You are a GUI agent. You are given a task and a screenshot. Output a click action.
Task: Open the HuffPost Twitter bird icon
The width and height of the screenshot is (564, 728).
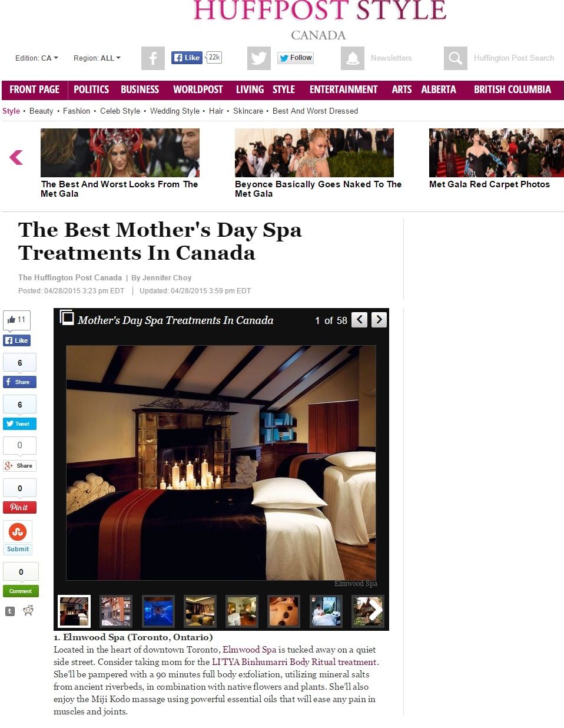coord(259,58)
